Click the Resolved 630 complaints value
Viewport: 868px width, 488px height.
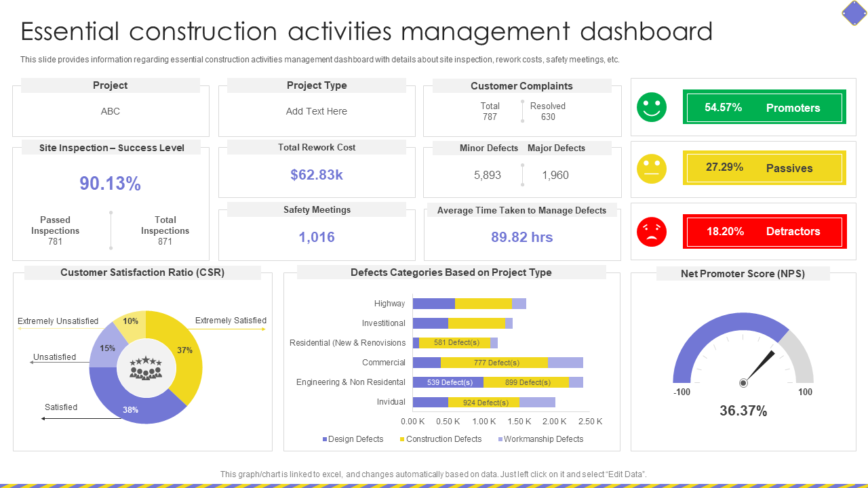548,111
